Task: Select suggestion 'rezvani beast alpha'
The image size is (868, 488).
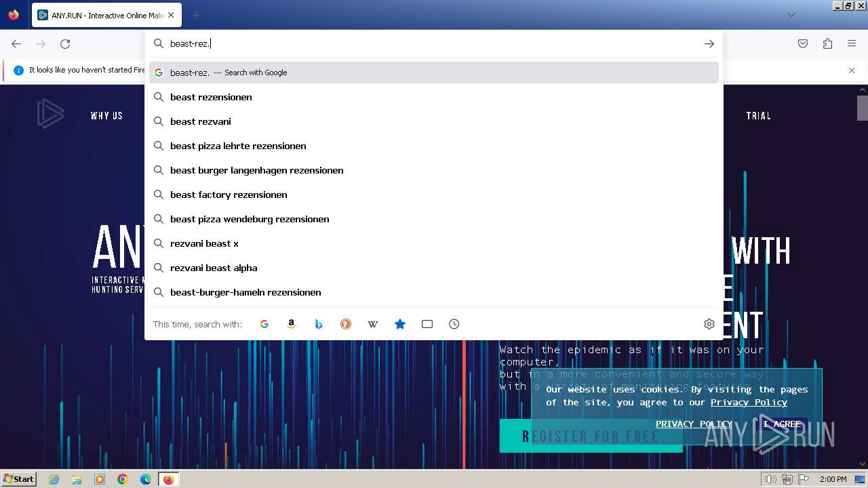Action: (434, 268)
